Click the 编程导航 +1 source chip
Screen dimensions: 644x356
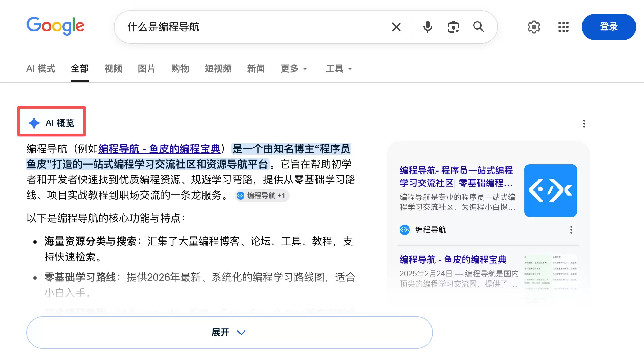tap(262, 196)
